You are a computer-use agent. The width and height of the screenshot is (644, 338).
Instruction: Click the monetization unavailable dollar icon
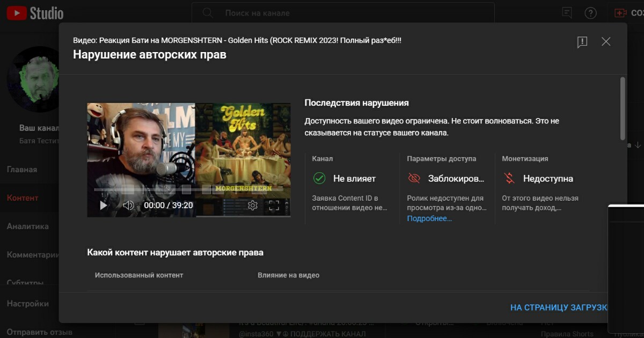pyautogui.click(x=509, y=178)
